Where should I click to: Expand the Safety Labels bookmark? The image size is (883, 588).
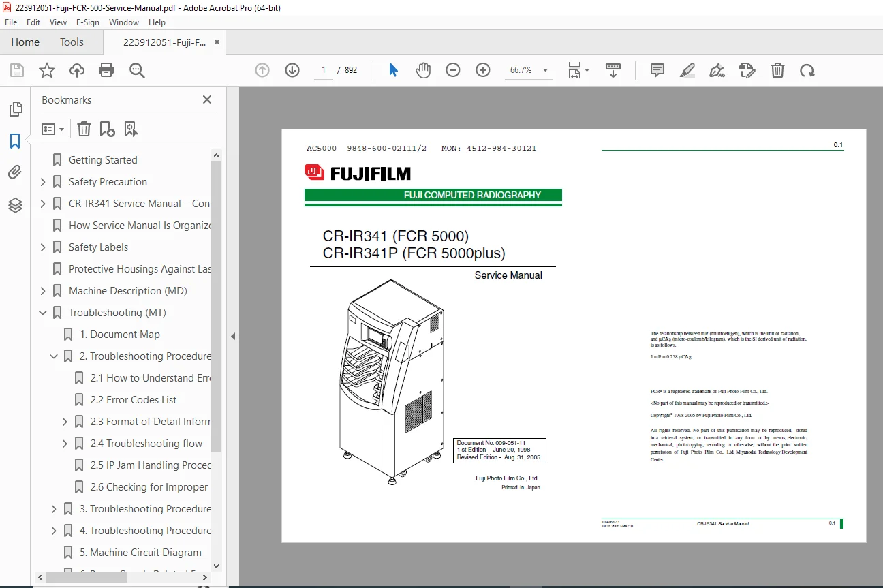coord(43,247)
